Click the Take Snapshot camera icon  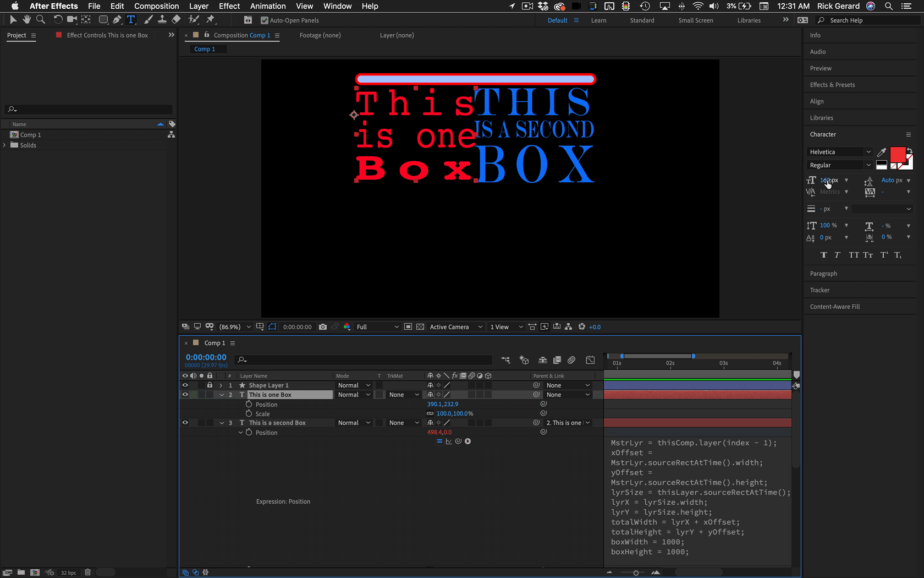(323, 327)
